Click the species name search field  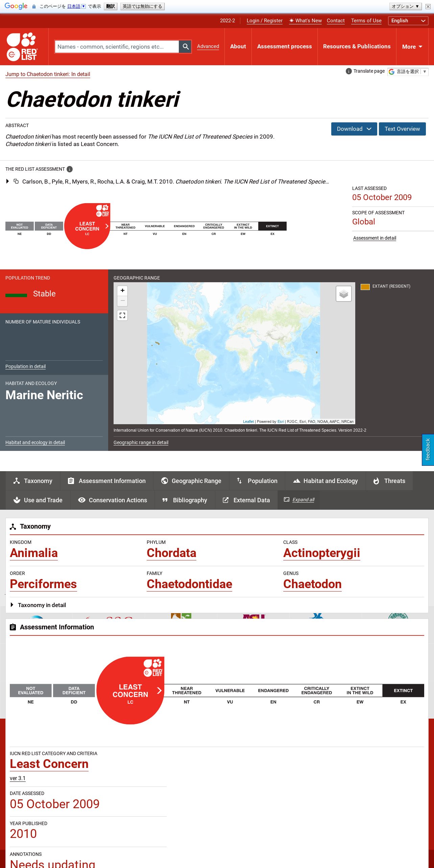[117, 47]
